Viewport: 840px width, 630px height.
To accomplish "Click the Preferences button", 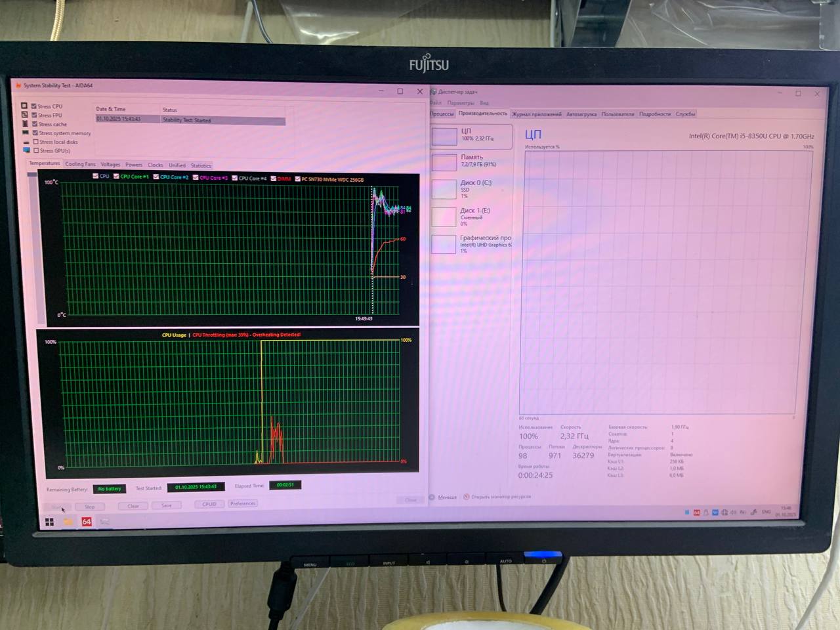I will pos(243,503).
